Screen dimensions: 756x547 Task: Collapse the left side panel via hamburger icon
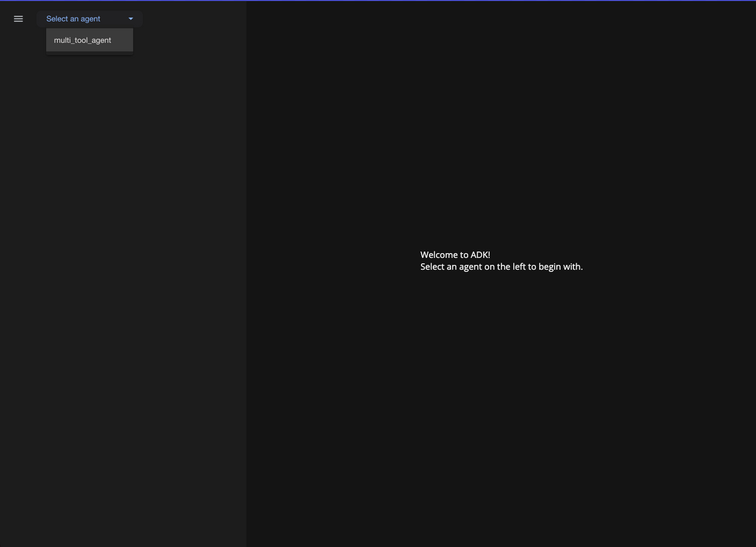tap(18, 19)
